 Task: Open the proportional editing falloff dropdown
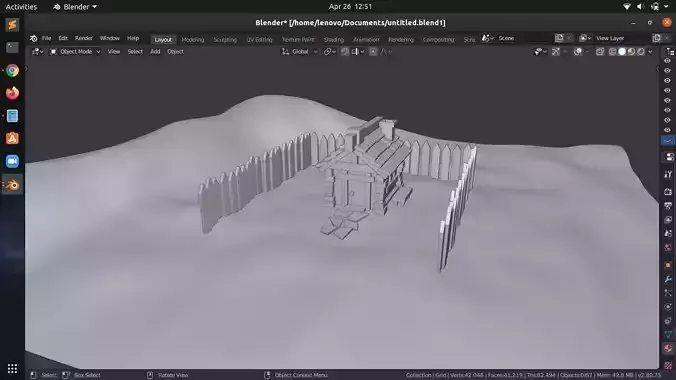386,52
